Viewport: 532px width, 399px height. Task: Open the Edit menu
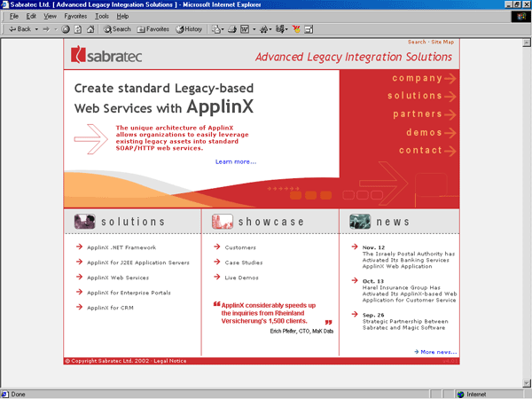click(31, 16)
